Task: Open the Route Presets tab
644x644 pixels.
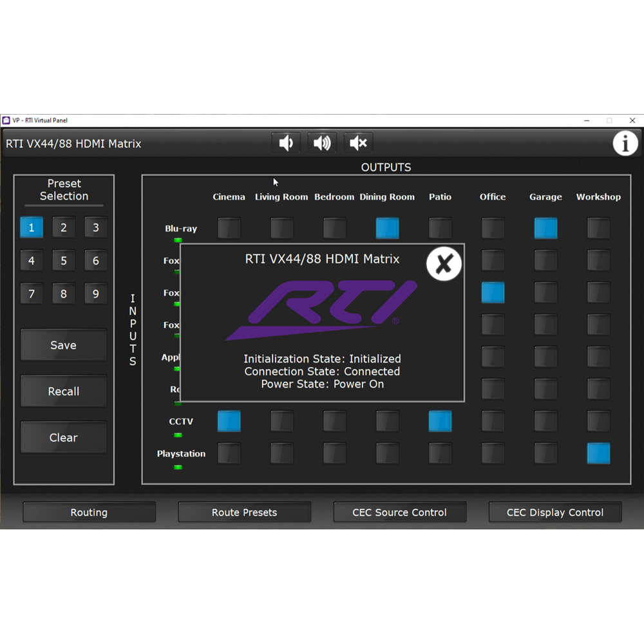Action: click(x=244, y=513)
